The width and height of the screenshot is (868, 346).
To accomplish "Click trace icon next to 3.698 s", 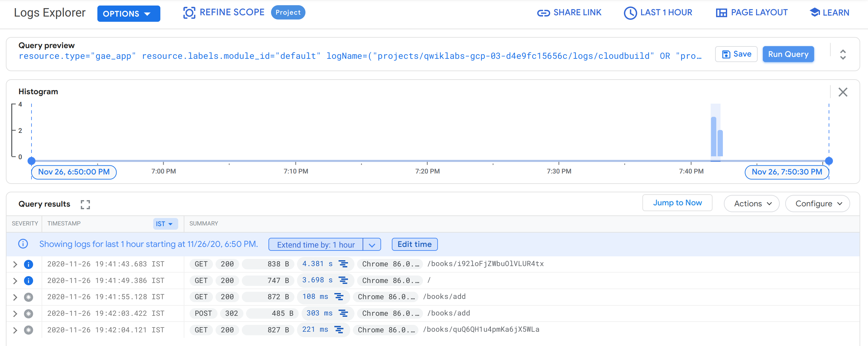I will 343,280.
